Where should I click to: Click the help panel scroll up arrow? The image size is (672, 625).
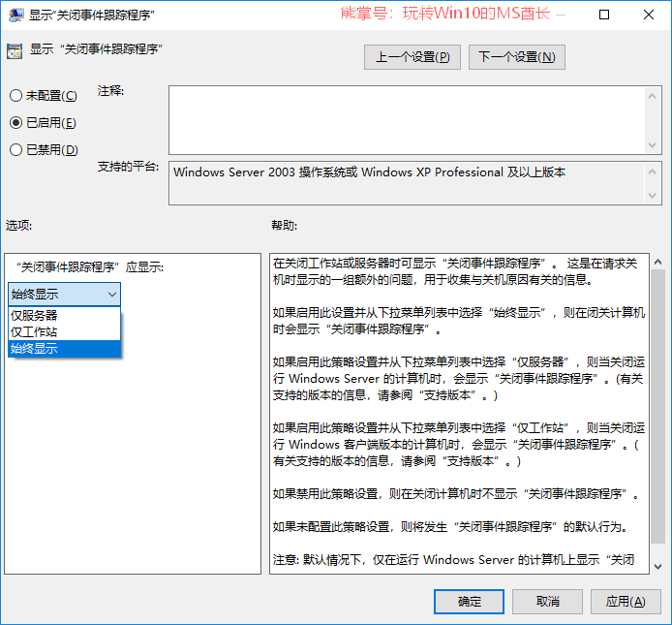[657, 262]
